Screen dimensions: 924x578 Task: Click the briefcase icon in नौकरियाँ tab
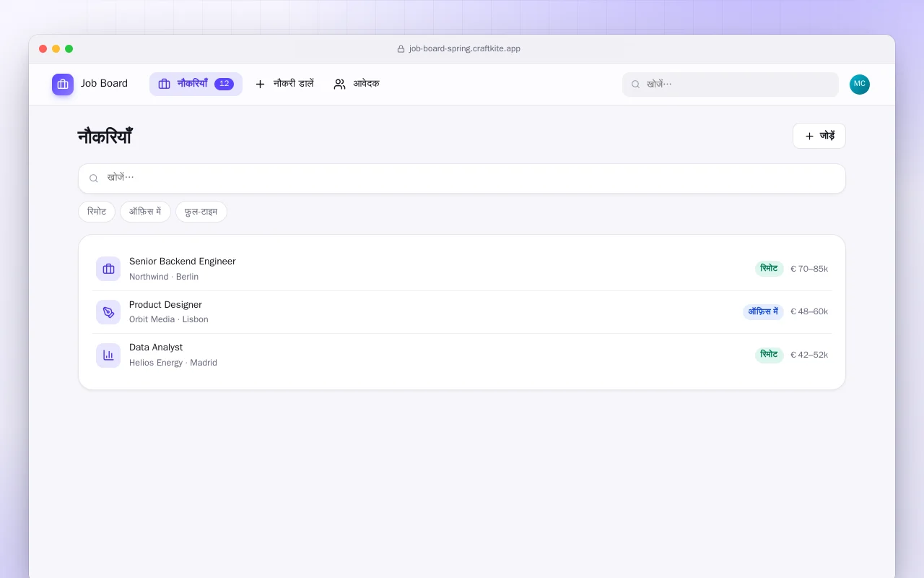point(164,85)
